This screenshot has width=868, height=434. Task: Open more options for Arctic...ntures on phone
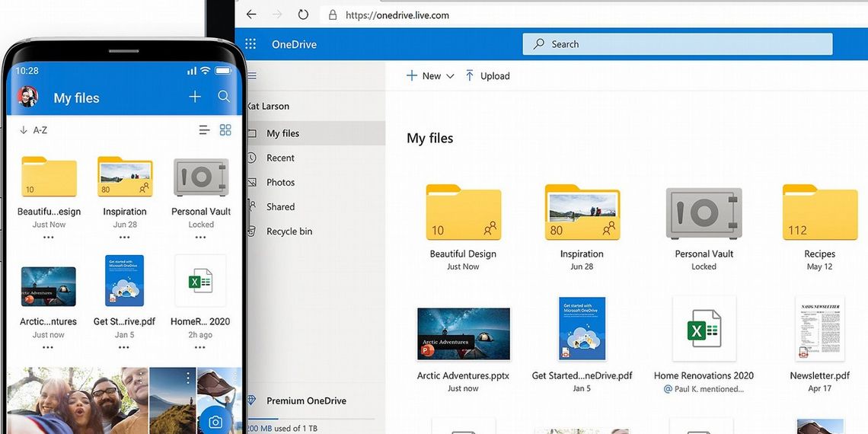[x=48, y=347]
